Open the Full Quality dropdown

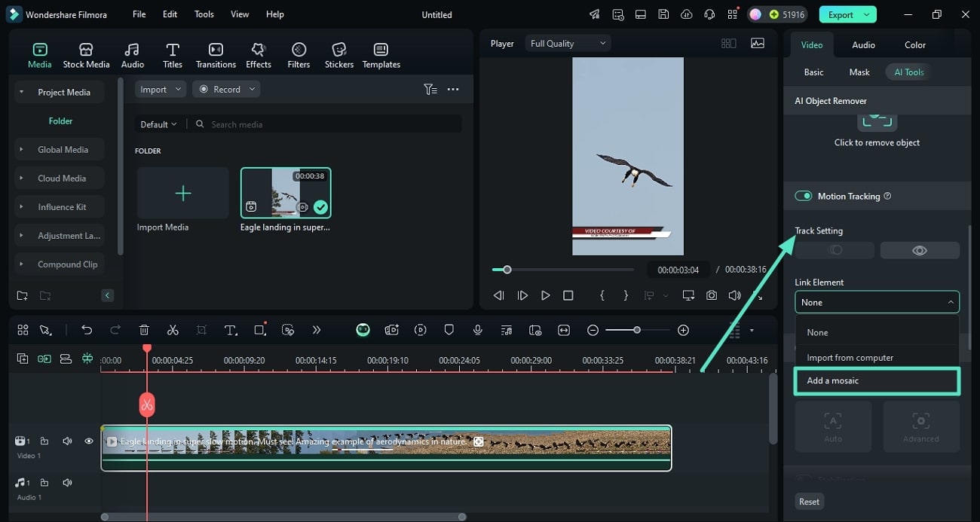tap(568, 44)
